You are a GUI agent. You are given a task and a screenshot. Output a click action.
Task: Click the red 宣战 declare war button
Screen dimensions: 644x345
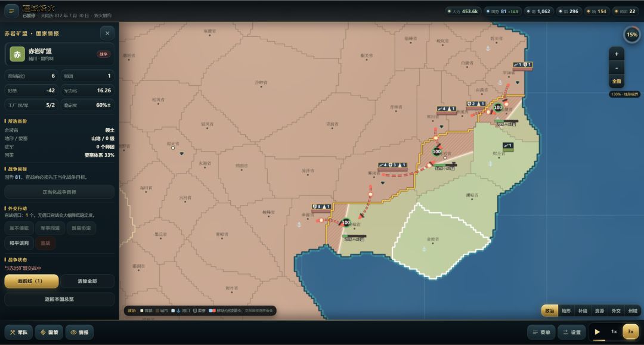[x=45, y=243]
